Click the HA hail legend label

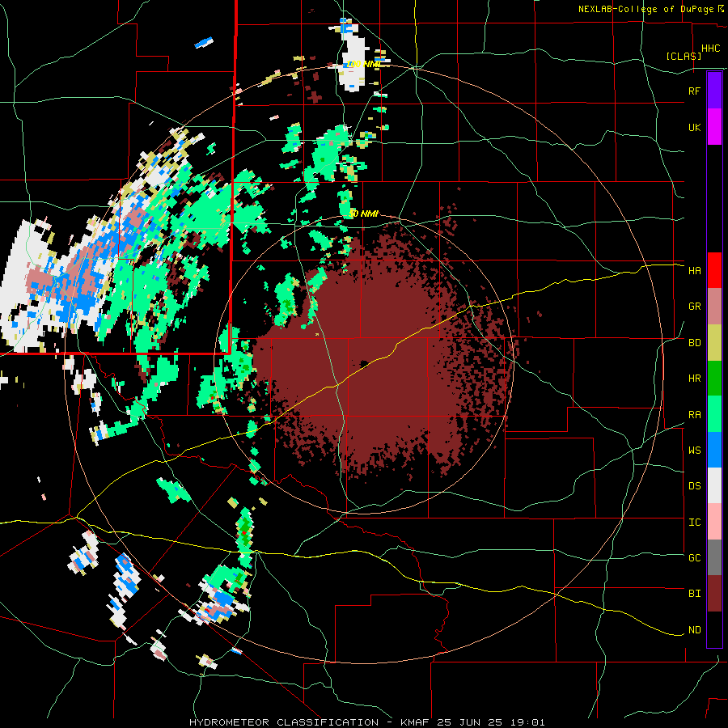[694, 270]
